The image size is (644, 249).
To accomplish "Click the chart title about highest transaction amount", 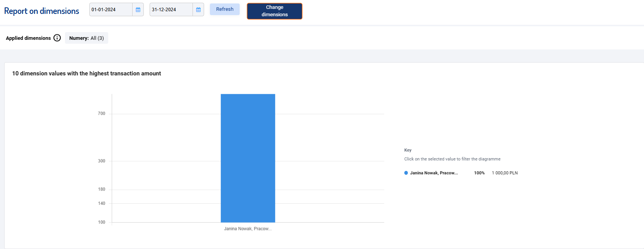I will 87,73.
